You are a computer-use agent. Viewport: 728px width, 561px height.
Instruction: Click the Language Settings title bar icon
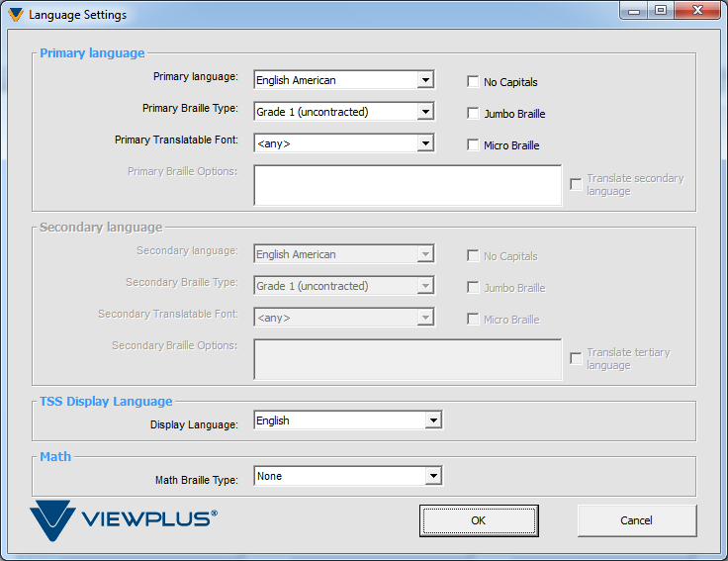(x=15, y=15)
